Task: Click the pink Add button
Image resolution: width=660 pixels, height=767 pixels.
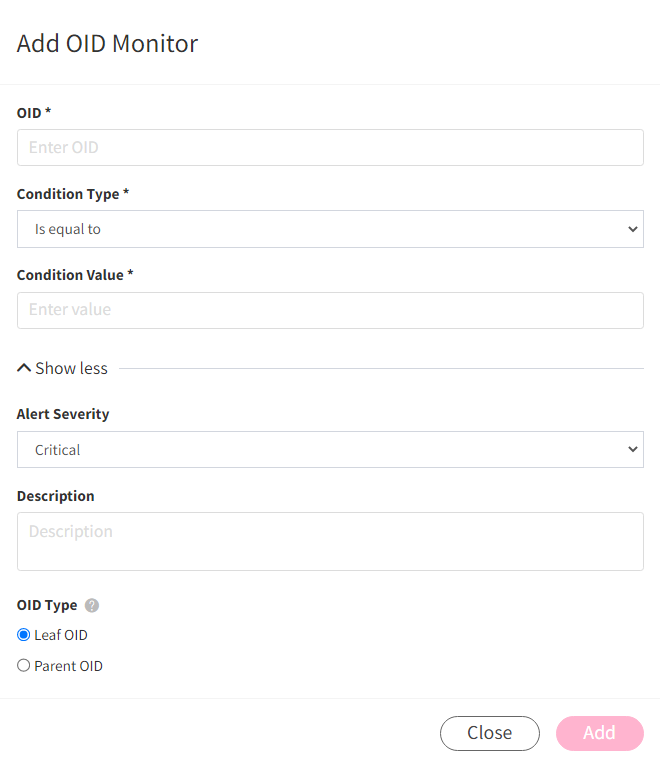Action: click(x=600, y=733)
